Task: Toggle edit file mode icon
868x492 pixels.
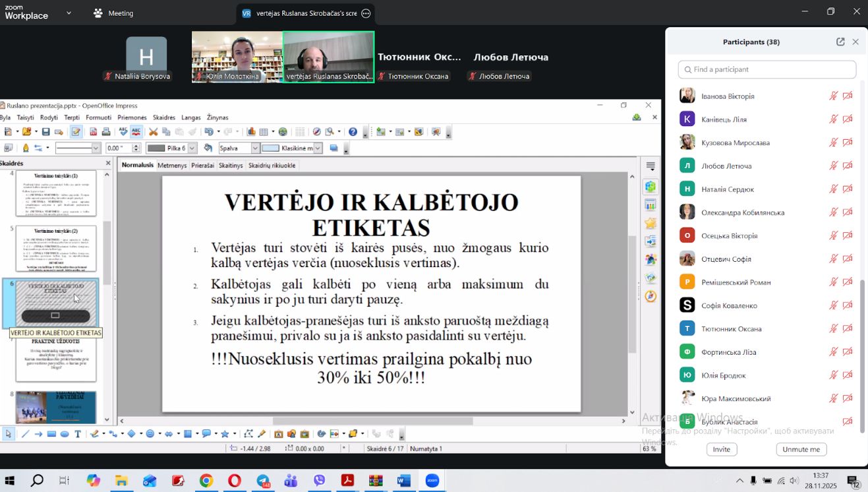Action: click(x=76, y=132)
